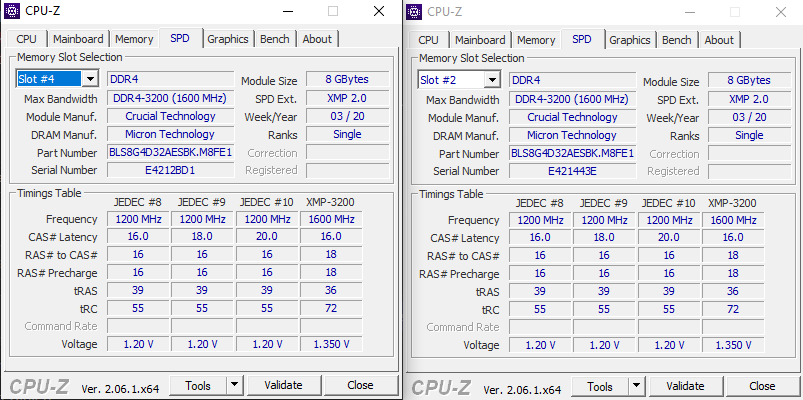Screen dimensions: 803x400
Task: Switch to the Memory tab in the left window
Action: coord(134,39)
